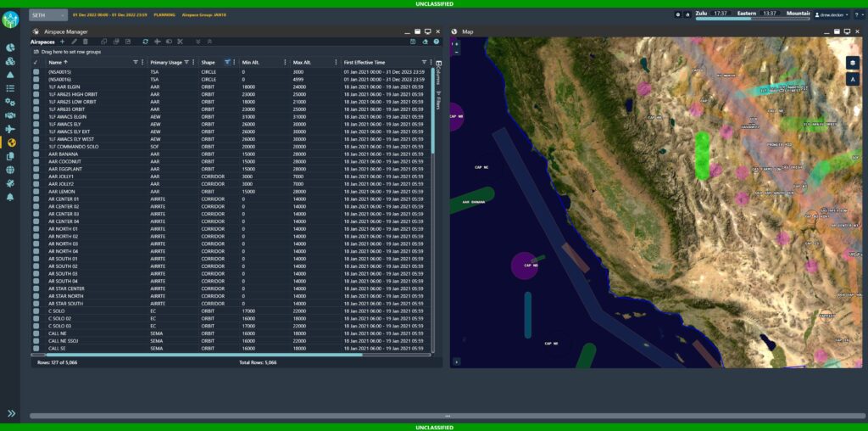
Task: Open the Name column filter menu
Action: [x=136, y=63]
